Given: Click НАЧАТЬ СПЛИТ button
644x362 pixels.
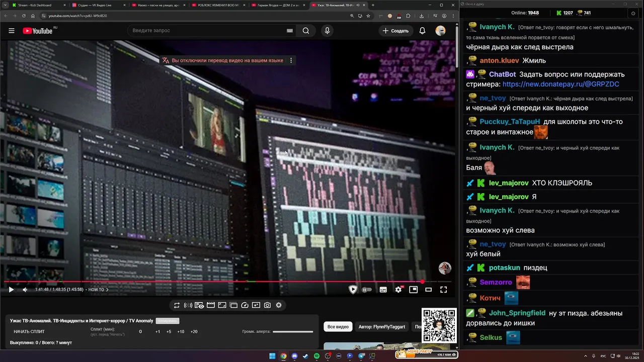Looking at the screenshot, I should click(x=29, y=332).
